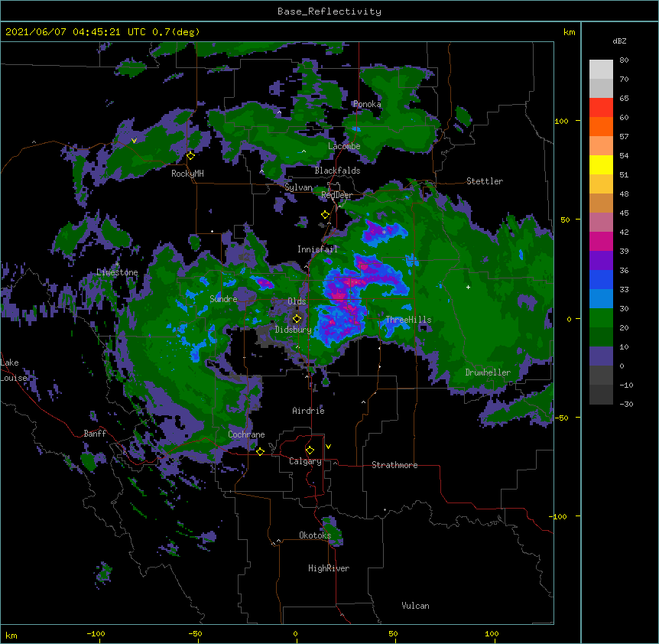Click the Sundre town label
The width and height of the screenshot is (659, 644).
(223, 299)
